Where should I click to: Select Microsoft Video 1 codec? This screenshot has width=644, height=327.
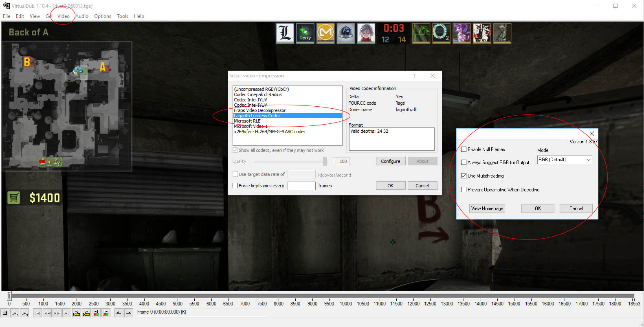click(x=288, y=126)
